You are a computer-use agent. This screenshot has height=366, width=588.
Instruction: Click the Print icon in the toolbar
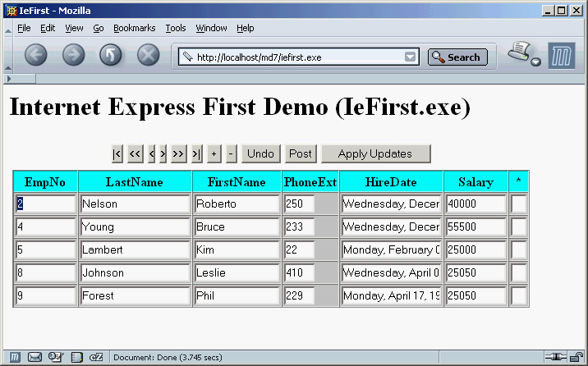click(520, 53)
